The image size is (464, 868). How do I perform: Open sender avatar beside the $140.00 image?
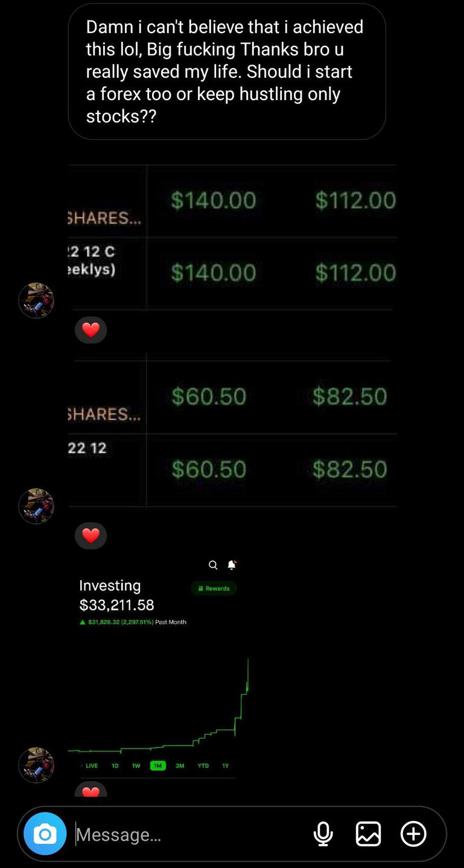coord(36,300)
